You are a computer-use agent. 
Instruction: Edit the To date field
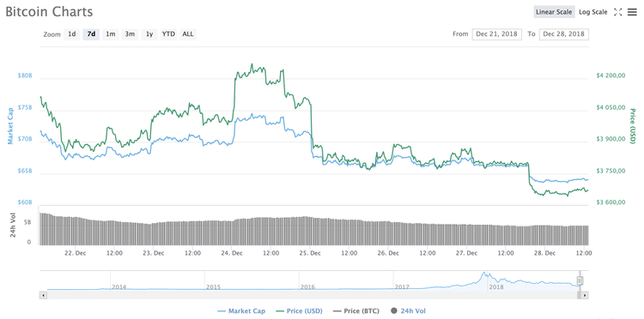tap(564, 34)
